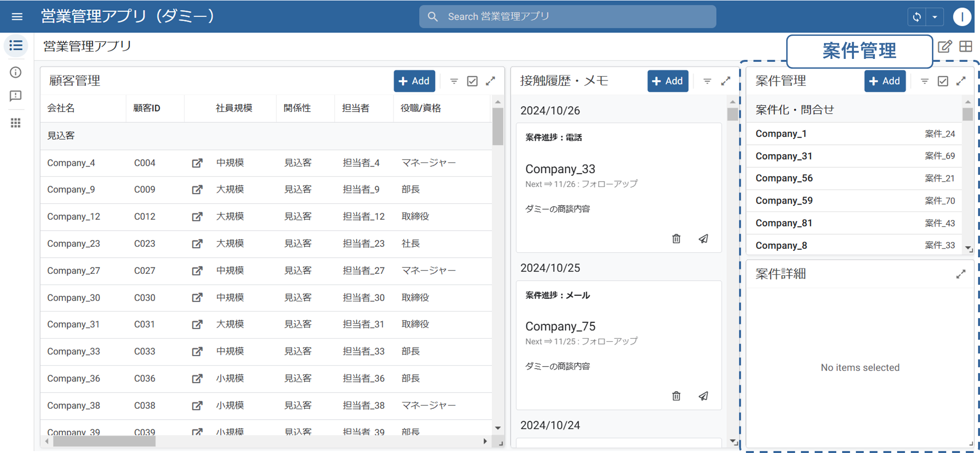Click the table layout icon at top right
Image resolution: width=980 pixels, height=453 pixels.
tap(966, 46)
